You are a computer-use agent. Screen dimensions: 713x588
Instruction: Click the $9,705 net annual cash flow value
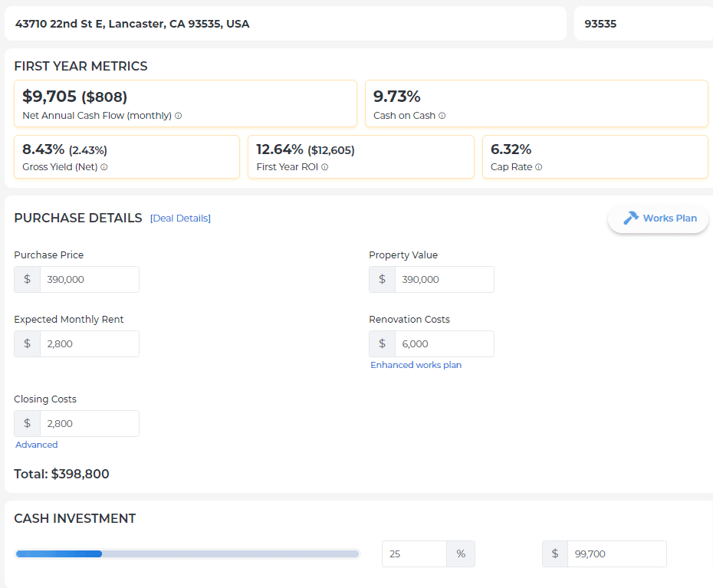(x=50, y=97)
